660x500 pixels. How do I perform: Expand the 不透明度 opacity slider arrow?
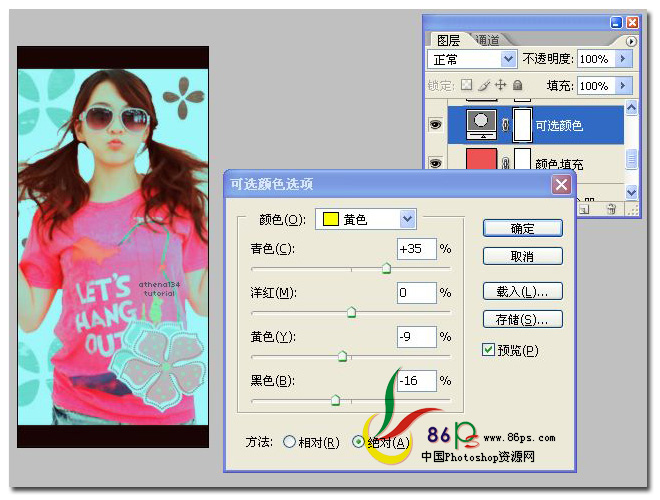[x=623, y=59]
